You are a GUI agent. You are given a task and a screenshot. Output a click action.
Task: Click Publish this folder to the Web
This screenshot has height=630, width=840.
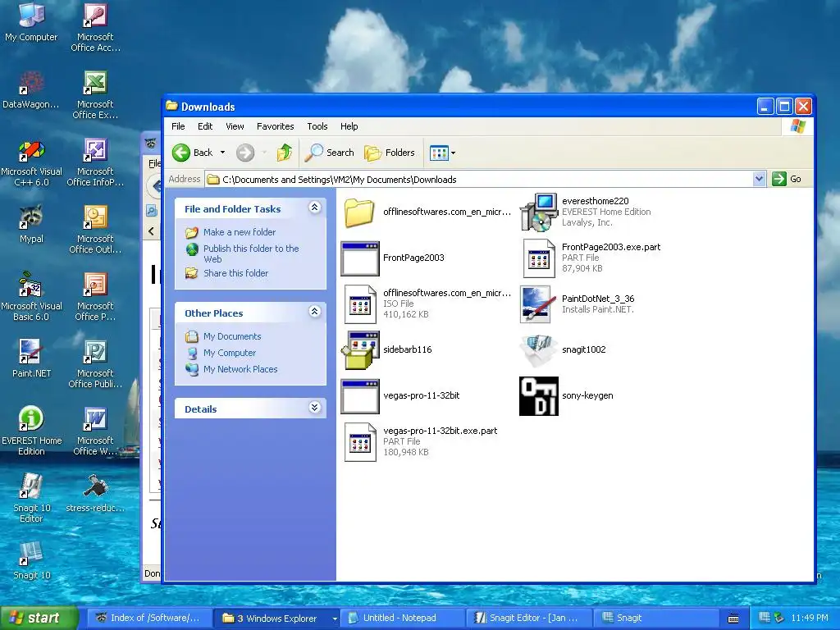pos(251,254)
